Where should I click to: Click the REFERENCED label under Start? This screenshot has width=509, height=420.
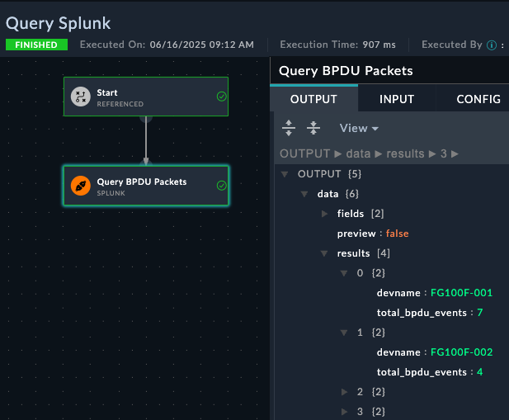120,104
